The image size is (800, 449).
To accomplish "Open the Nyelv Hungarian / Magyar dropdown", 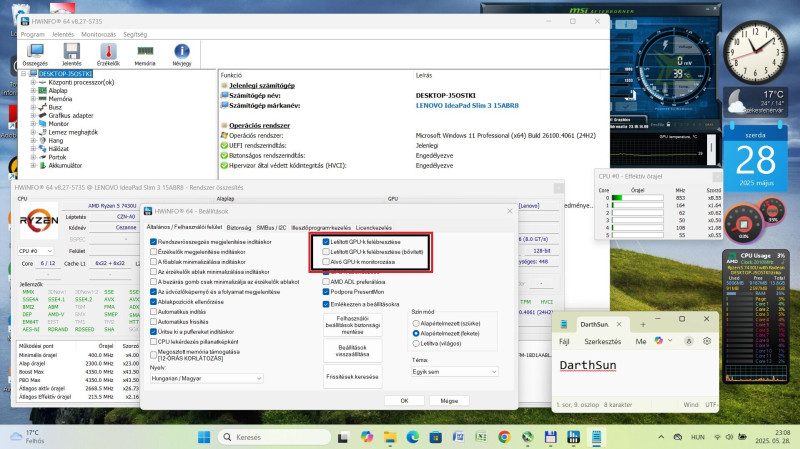I will click(207, 378).
